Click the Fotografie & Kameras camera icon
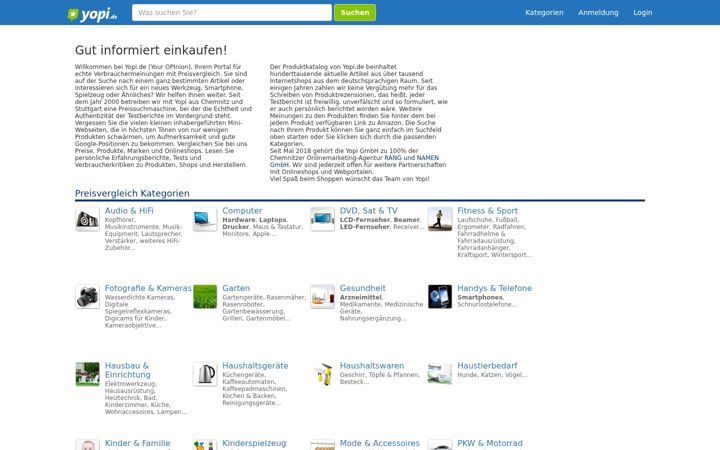720x450 pixels. 87,297
